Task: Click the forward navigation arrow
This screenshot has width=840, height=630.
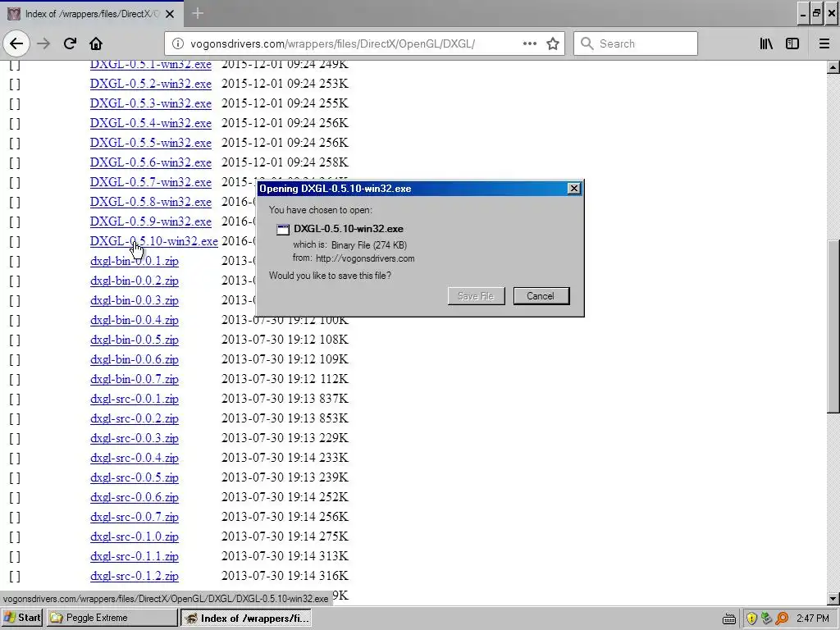Action: tap(43, 43)
